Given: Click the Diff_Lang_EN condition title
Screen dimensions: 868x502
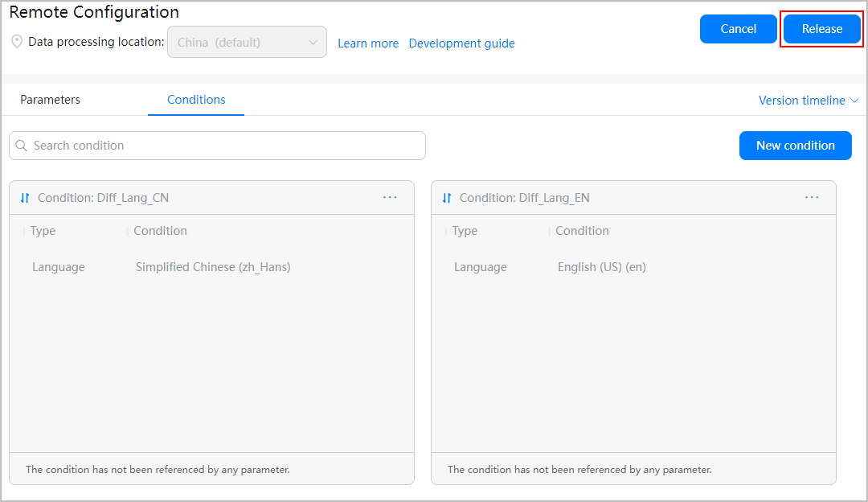Looking at the screenshot, I should (524, 198).
